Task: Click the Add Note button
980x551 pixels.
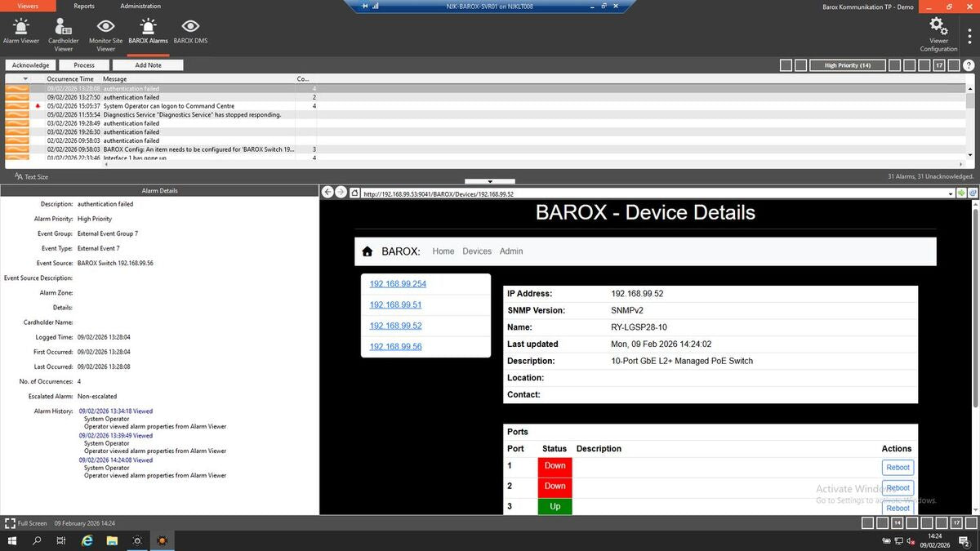Action: (x=148, y=65)
